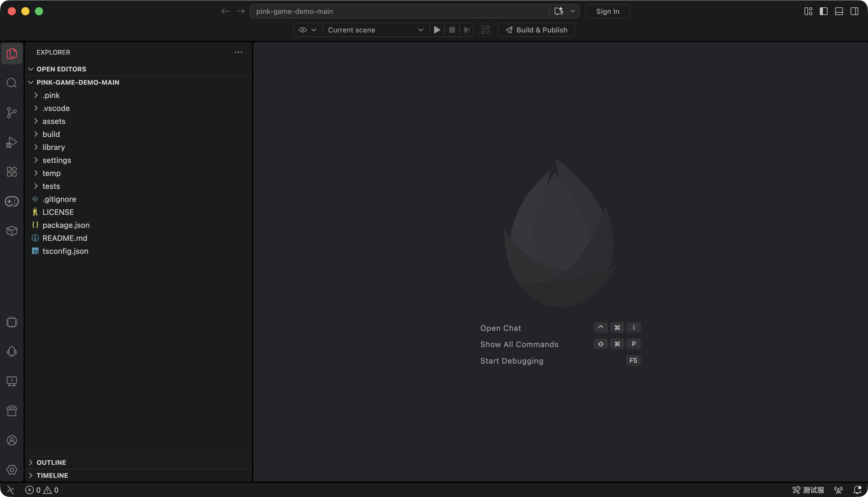Open the game controller panel icon
Image resolution: width=868 pixels, height=497 pixels.
pos(12,201)
